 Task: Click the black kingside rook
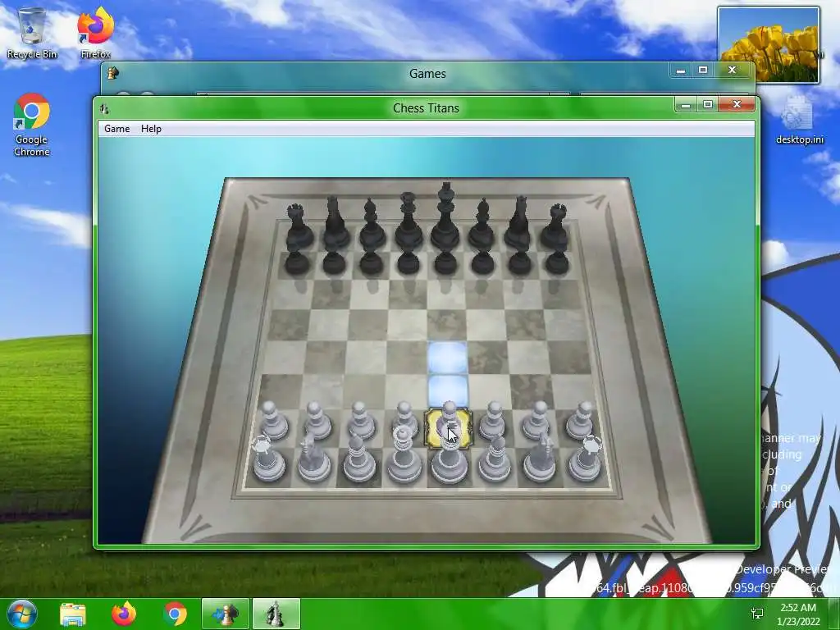[x=555, y=226]
